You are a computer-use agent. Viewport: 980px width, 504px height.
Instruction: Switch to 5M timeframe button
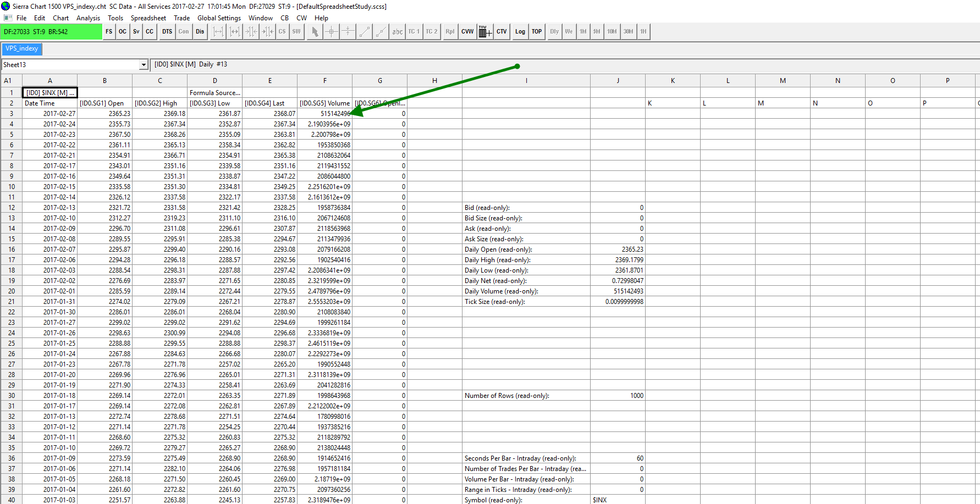[597, 32]
